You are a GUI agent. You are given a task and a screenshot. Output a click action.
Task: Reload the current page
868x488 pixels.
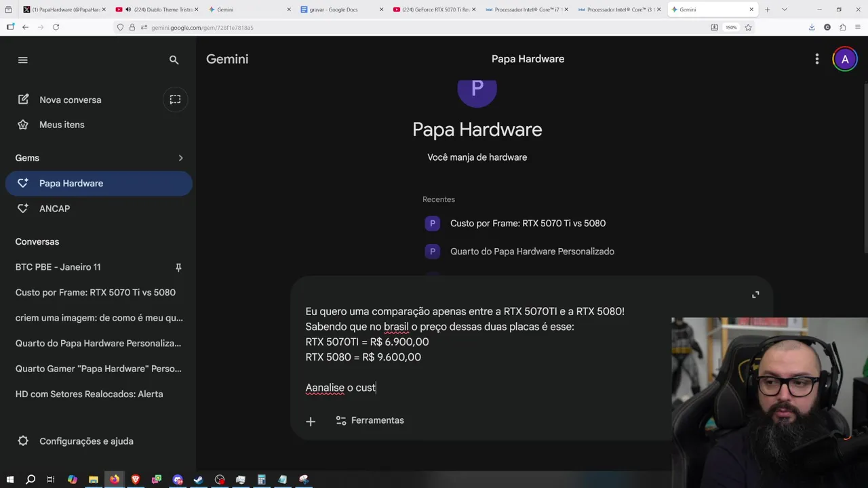point(56,27)
